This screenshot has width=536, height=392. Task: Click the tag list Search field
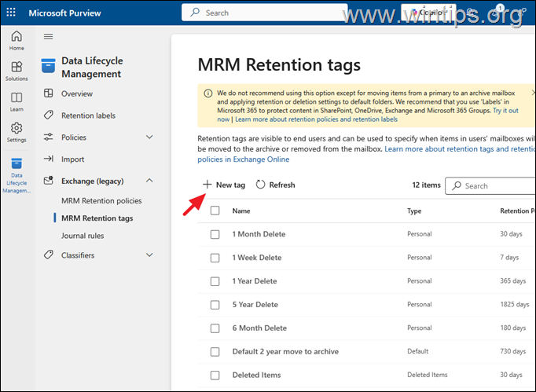pos(495,186)
